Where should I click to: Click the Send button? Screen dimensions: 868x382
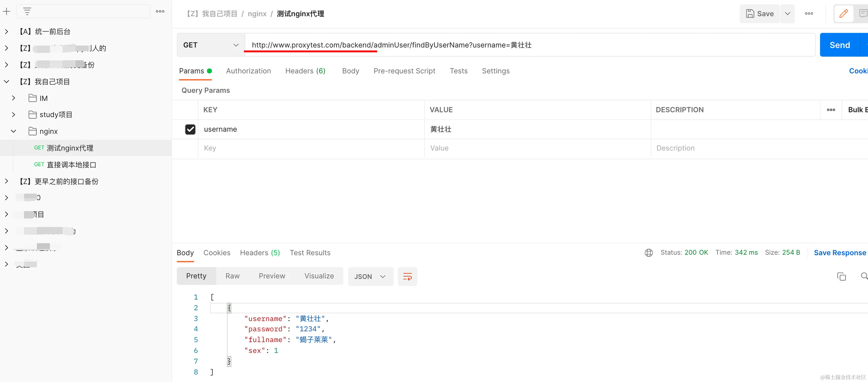click(839, 45)
